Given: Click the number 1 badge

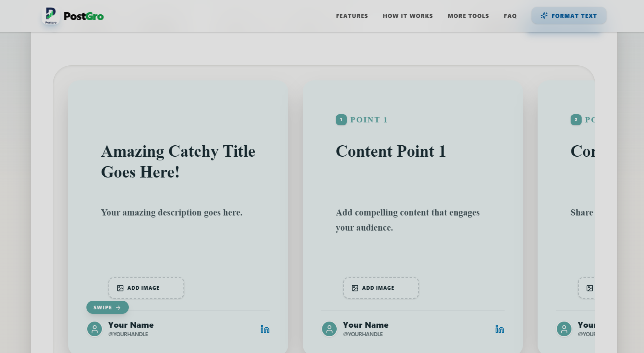Looking at the screenshot, I should coord(341,120).
